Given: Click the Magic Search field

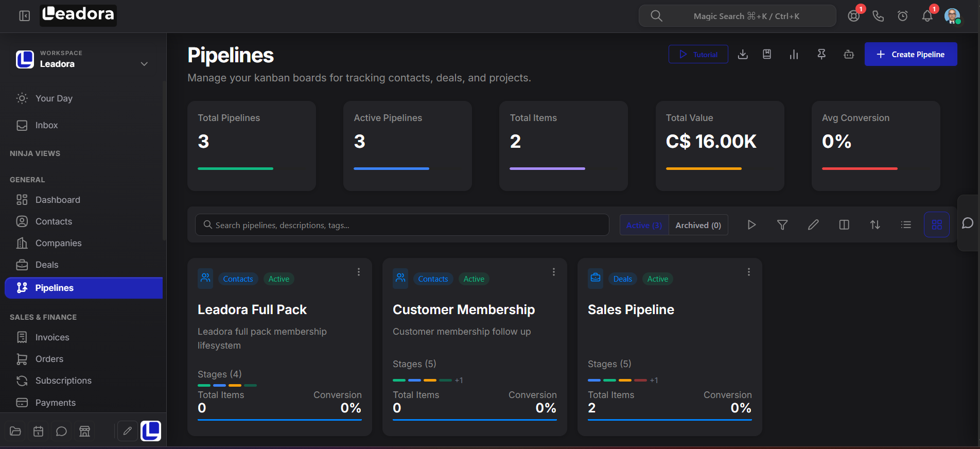Looking at the screenshot, I should (737, 16).
